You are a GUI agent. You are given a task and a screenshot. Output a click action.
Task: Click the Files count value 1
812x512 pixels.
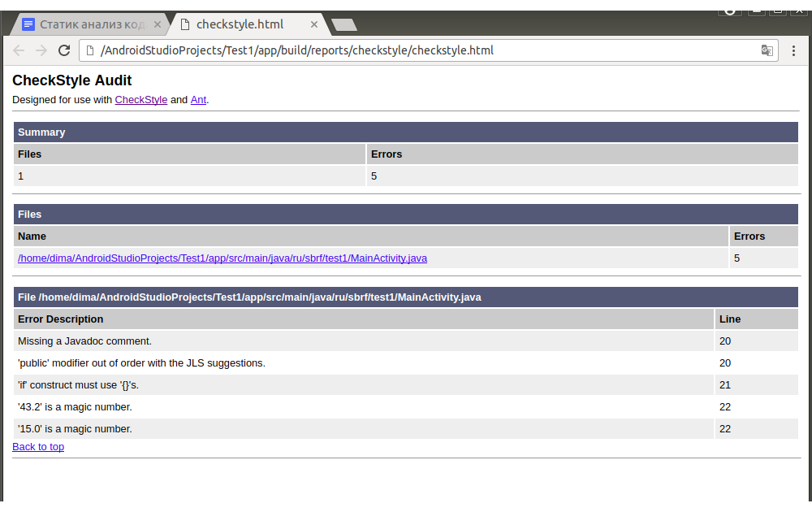[189, 176]
